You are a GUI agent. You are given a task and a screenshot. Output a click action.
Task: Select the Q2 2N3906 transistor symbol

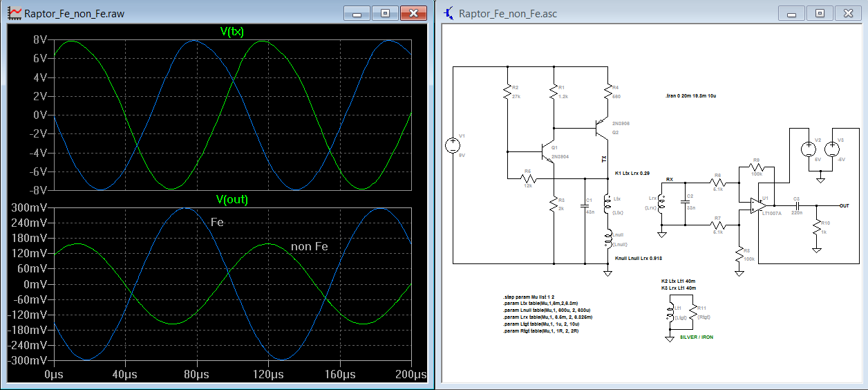(603, 128)
